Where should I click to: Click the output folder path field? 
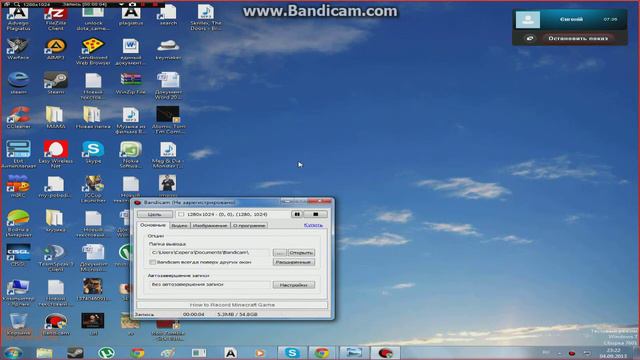pos(210,253)
